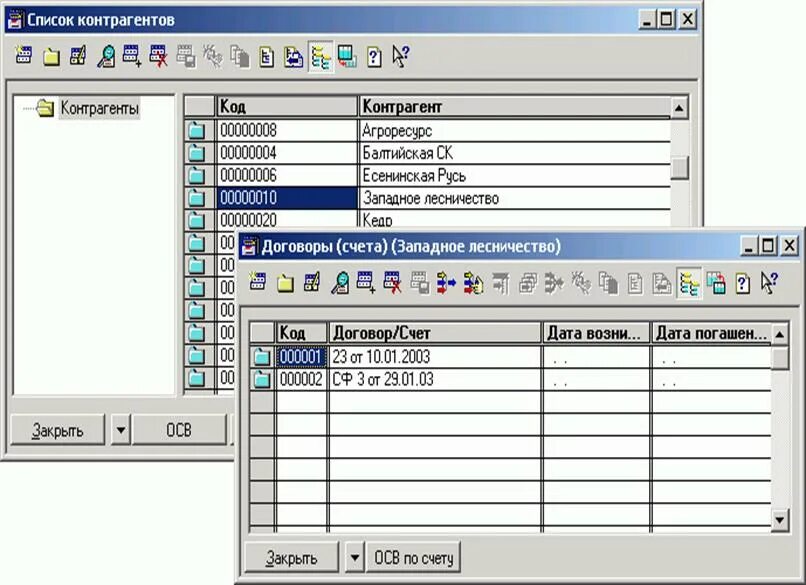Open description help icon in Договоры toolbar
The height and width of the screenshot is (585, 806).
(x=742, y=284)
